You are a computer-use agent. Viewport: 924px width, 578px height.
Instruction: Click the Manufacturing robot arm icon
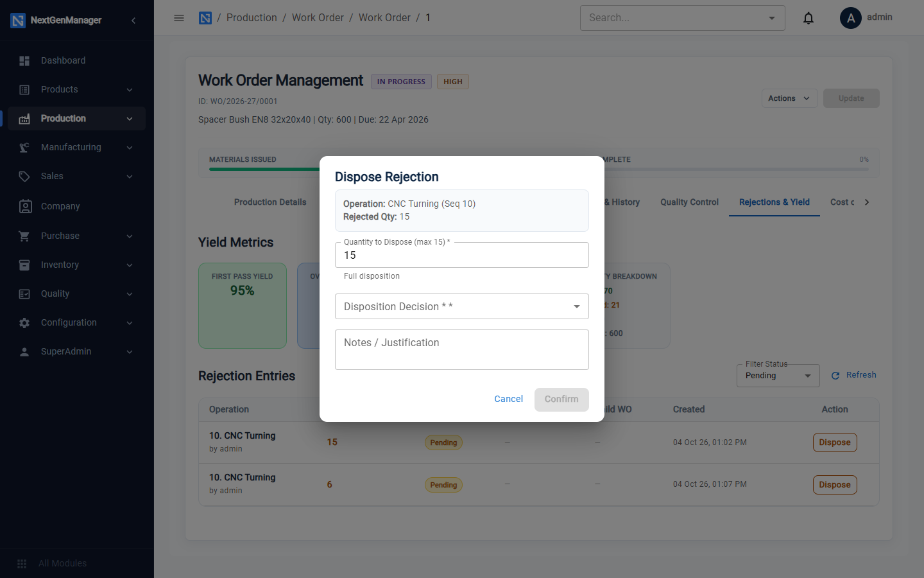24,148
